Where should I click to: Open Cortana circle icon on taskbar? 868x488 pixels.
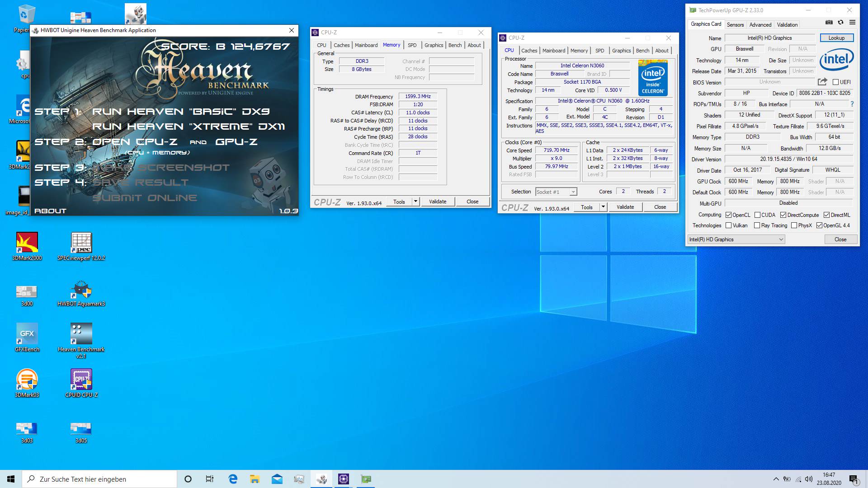(188, 479)
